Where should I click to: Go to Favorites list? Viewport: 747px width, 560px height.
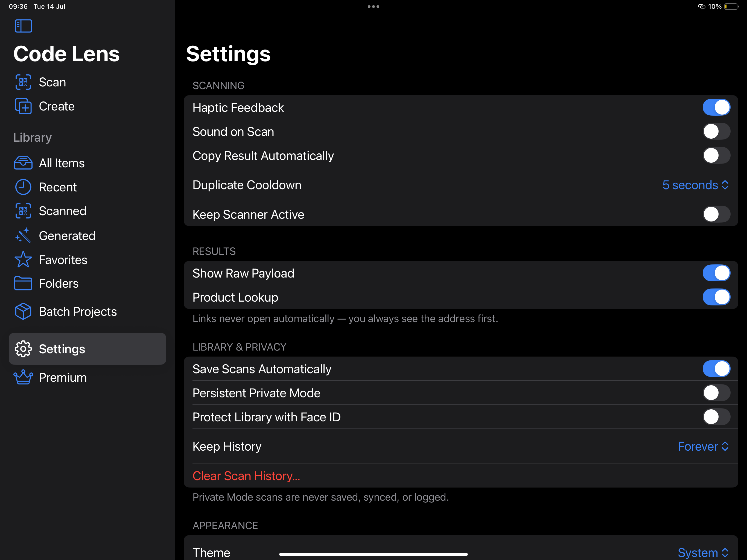point(87,260)
